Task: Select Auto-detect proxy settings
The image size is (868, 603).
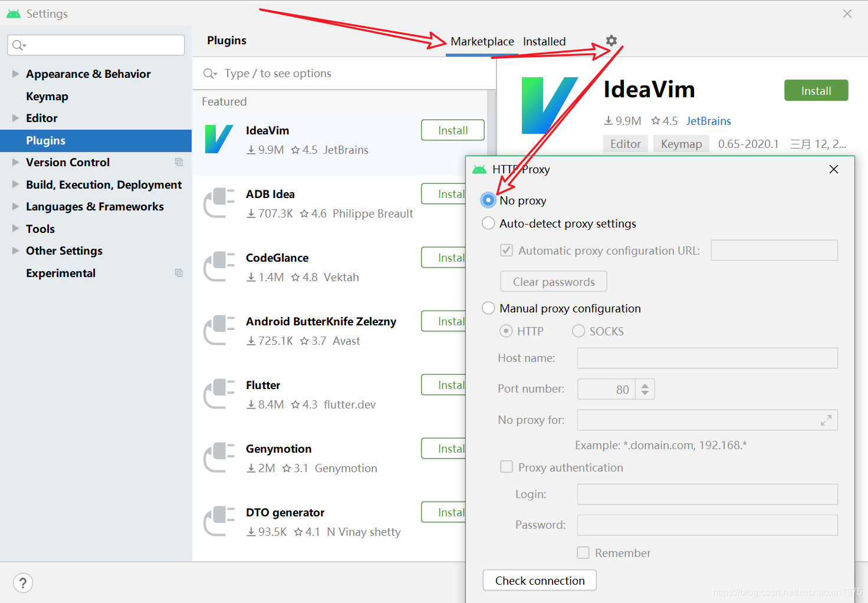Action: point(488,223)
